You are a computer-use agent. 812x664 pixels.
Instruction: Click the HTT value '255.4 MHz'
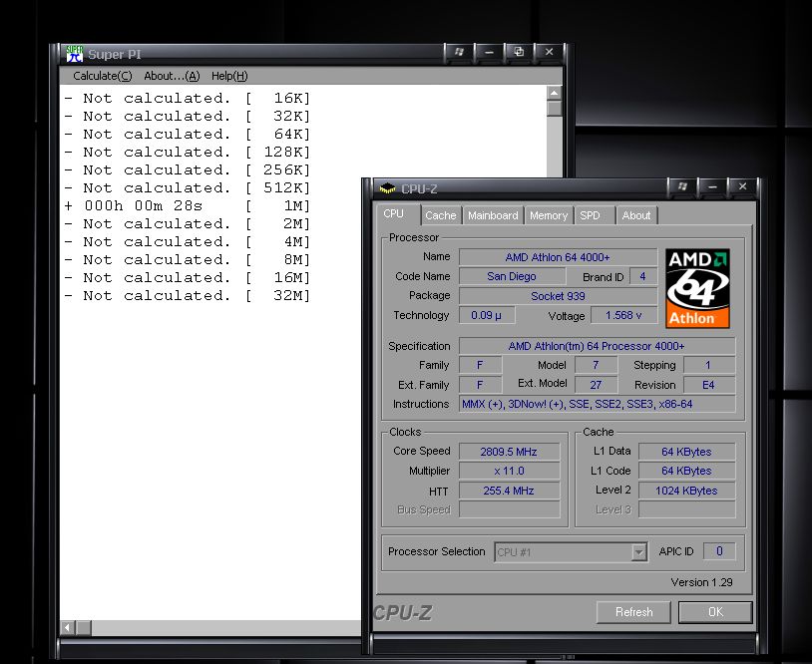click(x=509, y=491)
